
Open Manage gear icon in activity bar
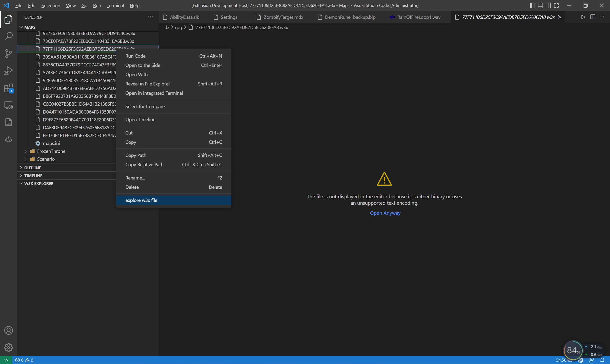tap(8, 348)
